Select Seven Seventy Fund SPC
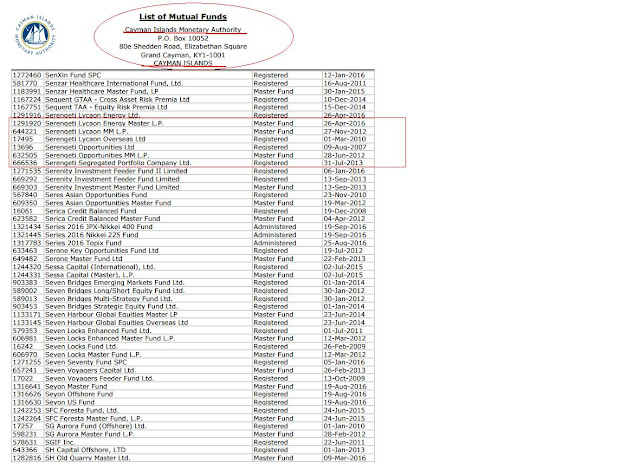The height and width of the screenshot is (463, 640). pyautogui.click(x=86, y=362)
